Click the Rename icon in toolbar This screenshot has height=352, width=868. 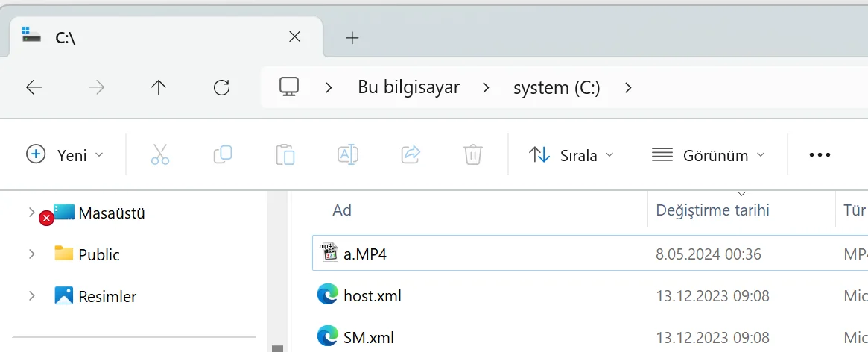(x=348, y=154)
